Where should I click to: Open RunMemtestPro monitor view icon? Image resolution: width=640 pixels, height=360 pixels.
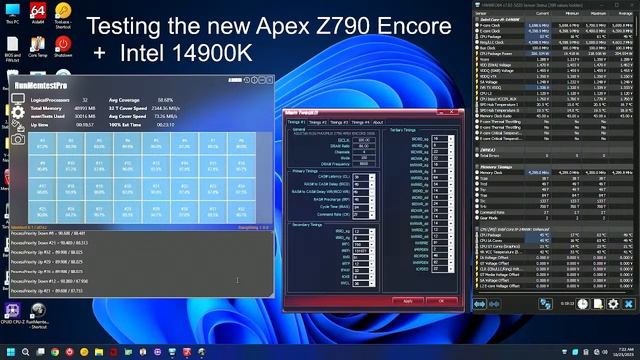18,99
